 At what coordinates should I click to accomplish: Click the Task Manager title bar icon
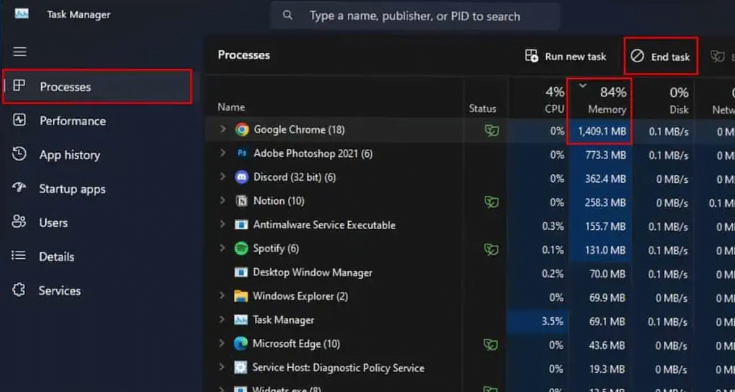22,14
